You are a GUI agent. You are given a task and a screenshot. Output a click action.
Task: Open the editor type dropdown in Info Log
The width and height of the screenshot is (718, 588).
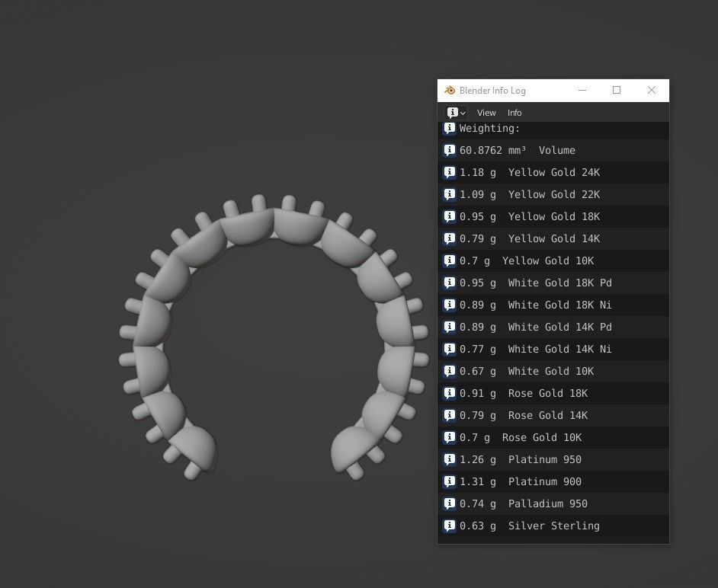pyautogui.click(x=456, y=113)
